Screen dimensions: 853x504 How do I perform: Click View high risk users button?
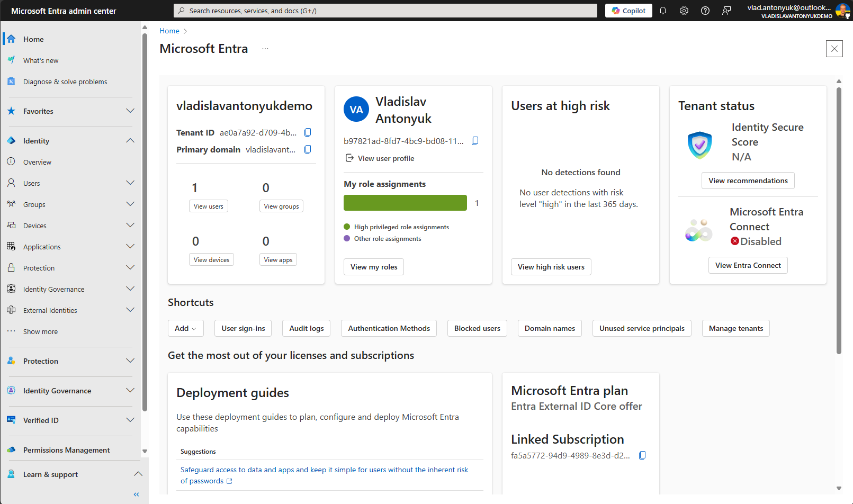[551, 267]
